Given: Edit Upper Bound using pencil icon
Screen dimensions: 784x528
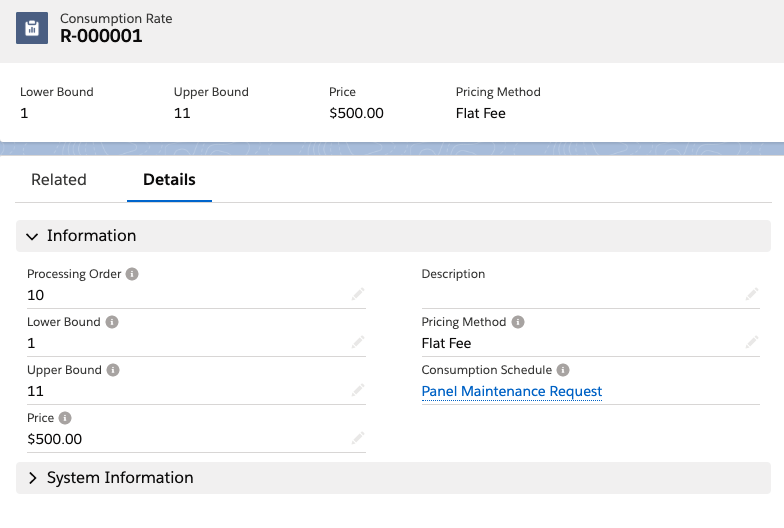Looking at the screenshot, I should pos(358,390).
